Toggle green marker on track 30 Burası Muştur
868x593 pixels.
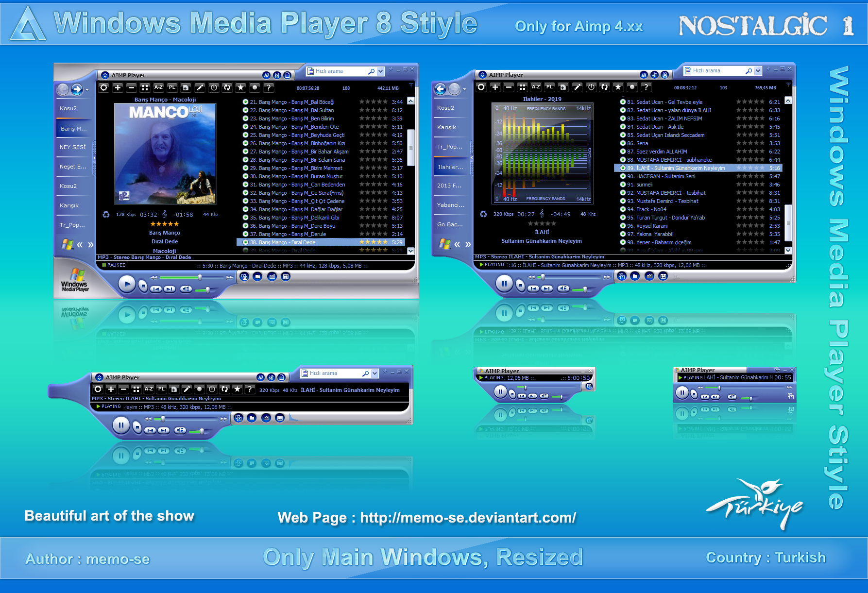click(245, 176)
